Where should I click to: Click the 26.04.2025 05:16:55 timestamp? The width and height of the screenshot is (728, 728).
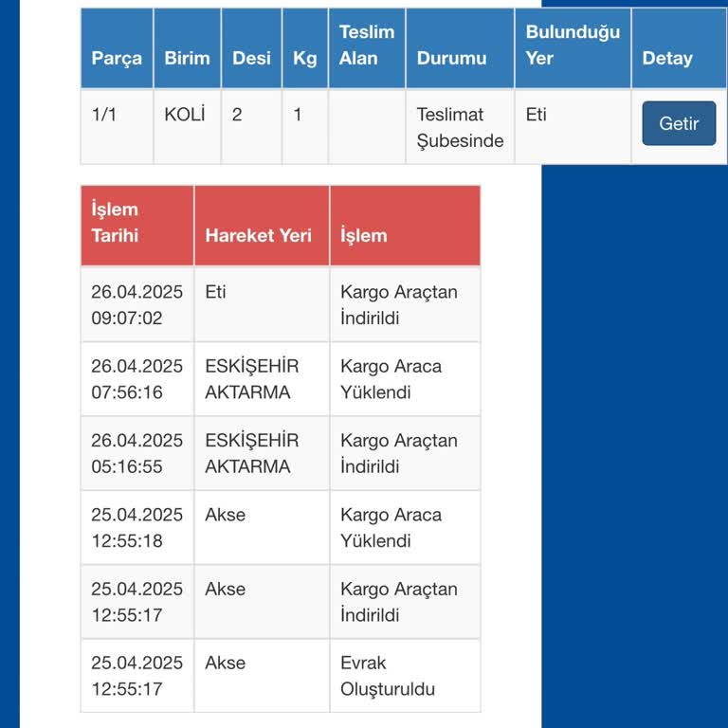tap(136, 454)
